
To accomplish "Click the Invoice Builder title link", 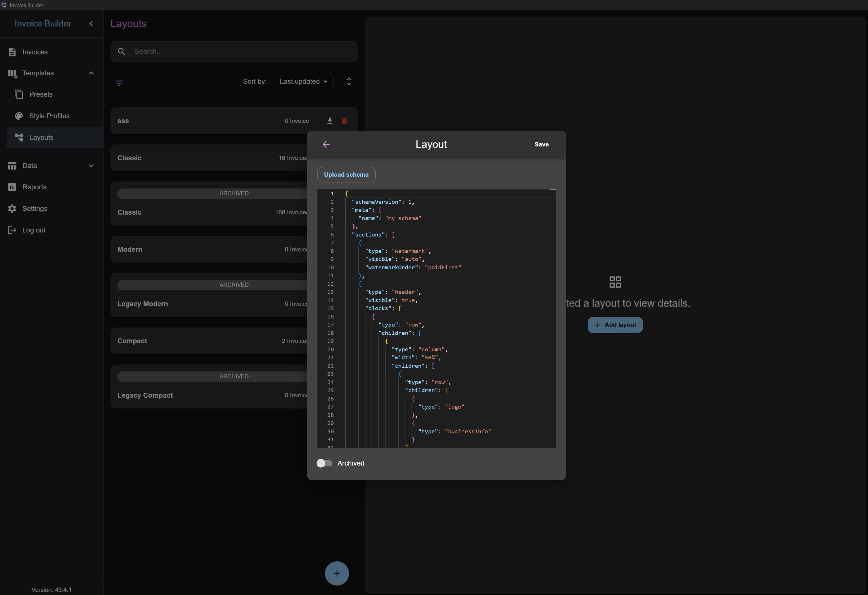I will (43, 24).
